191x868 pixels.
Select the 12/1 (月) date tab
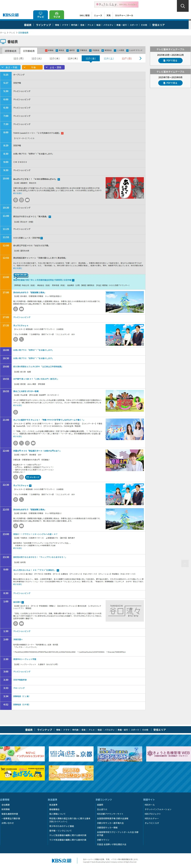[x=18, y=59]
